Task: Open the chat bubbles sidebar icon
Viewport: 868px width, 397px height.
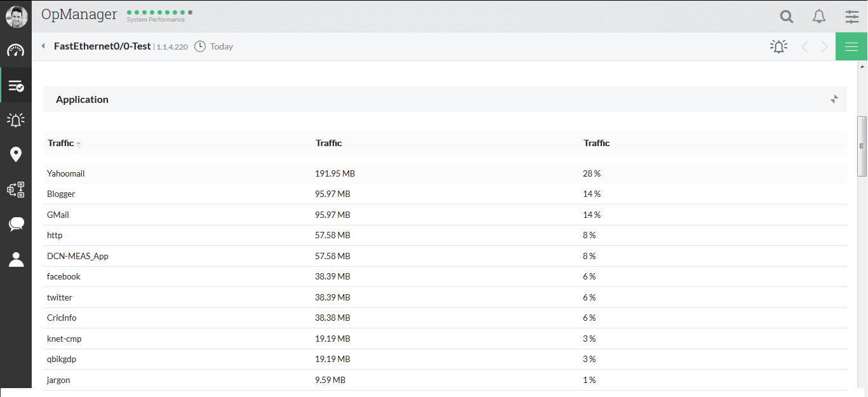Action: click(15, 224)
